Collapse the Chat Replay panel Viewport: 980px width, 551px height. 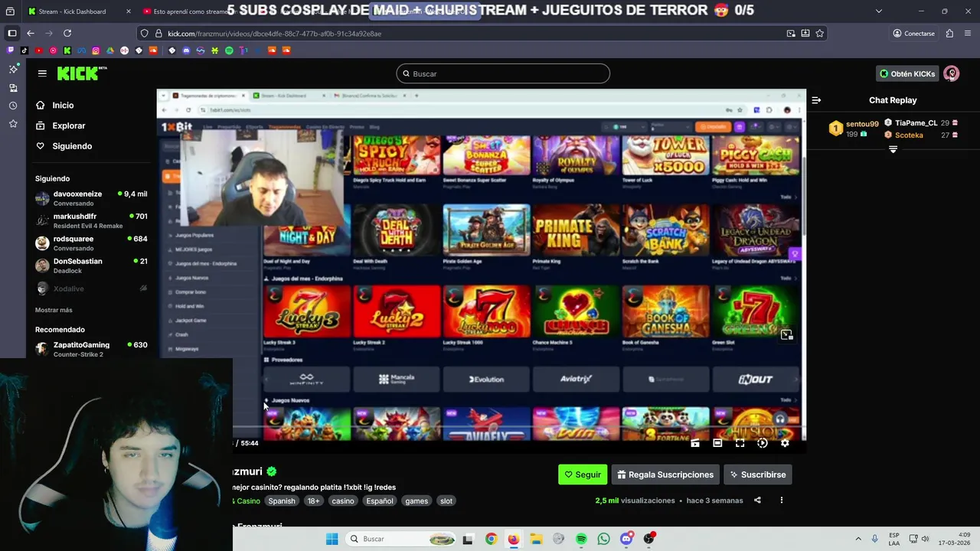(816, 100)
